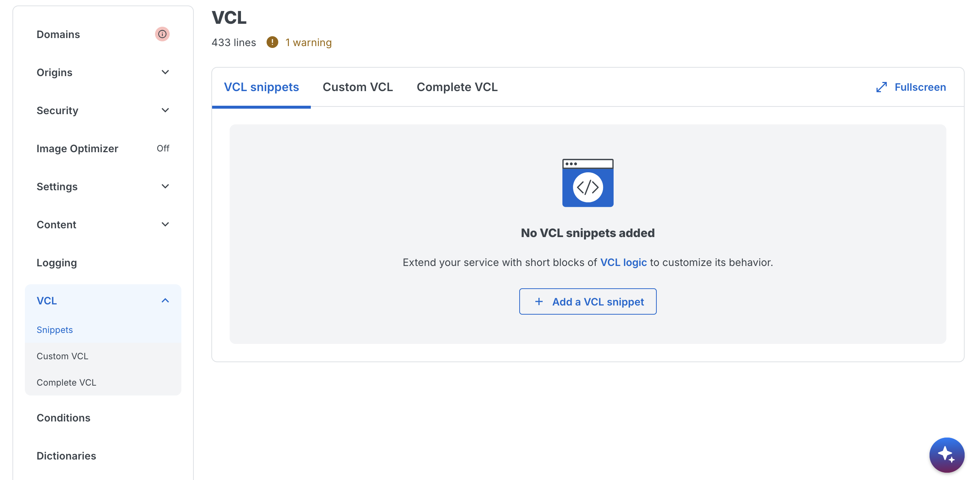The width and height of the screenshot is (980, 480).
Task: Switch to the Complete VCL tab
Action: point(457,87)
